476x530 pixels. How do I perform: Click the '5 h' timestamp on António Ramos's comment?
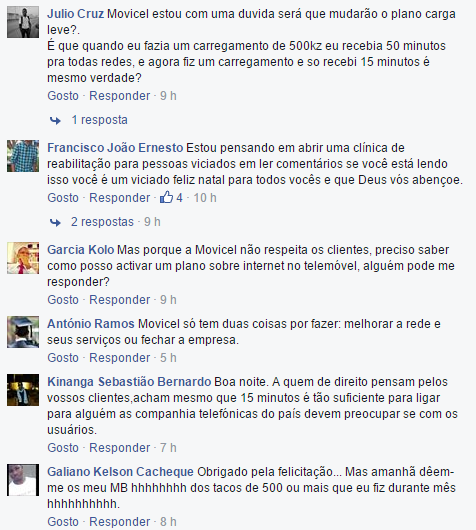coord(168,358)
